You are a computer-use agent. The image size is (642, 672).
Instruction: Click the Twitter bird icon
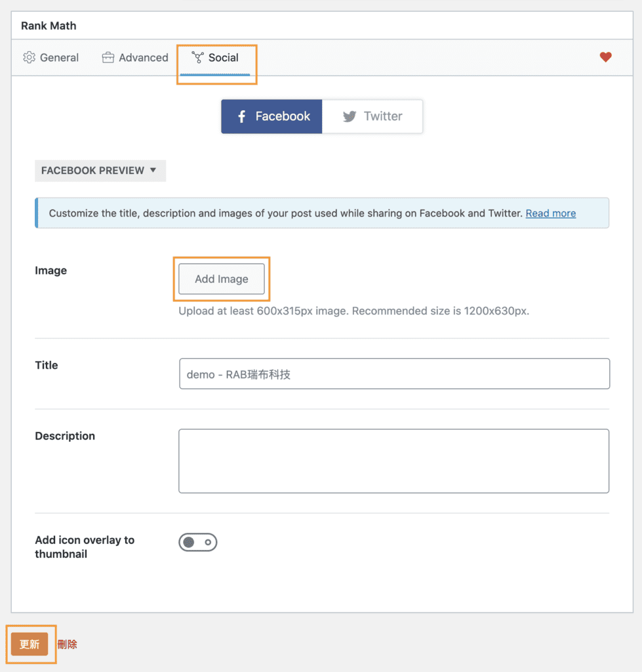click(x=350, y=117)
